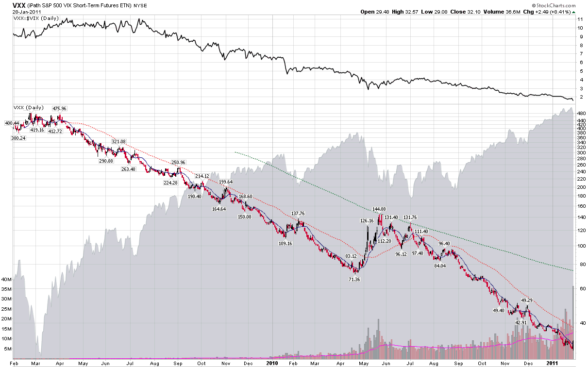This screenshot has width=588, height=367.
Task: Click the 131.76 price label
Action: 410,217
